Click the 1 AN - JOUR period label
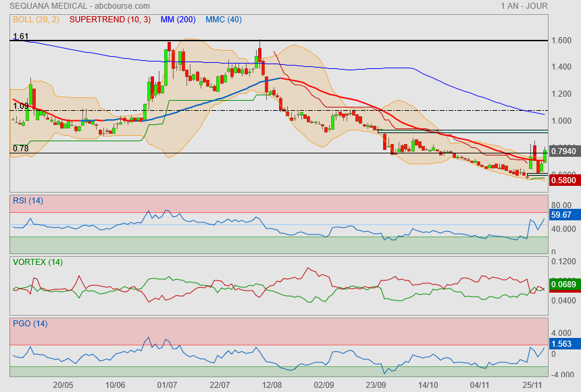Image resolution: width=581 pixels, height=392 pixels. 524,6
